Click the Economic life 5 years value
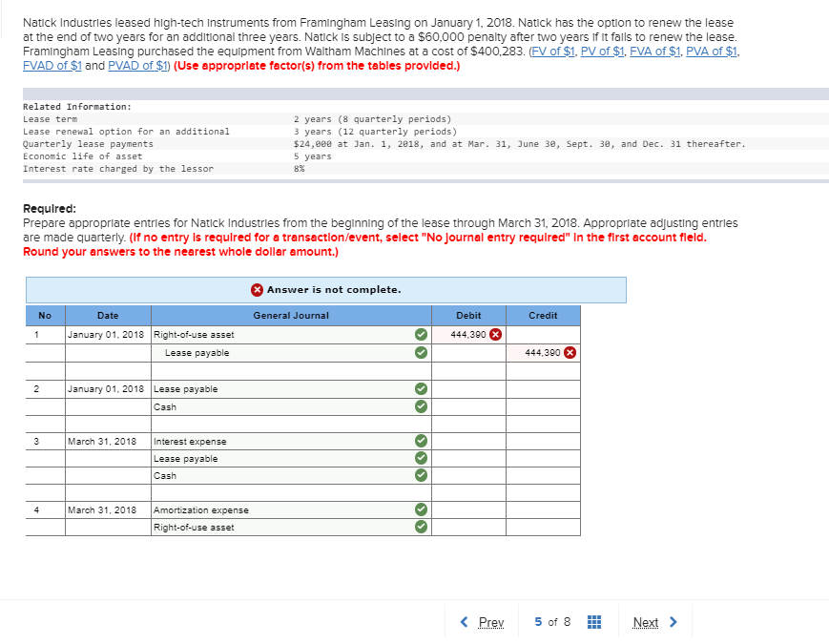The height and width of the screenshot is (644, 829). (313, 156)
